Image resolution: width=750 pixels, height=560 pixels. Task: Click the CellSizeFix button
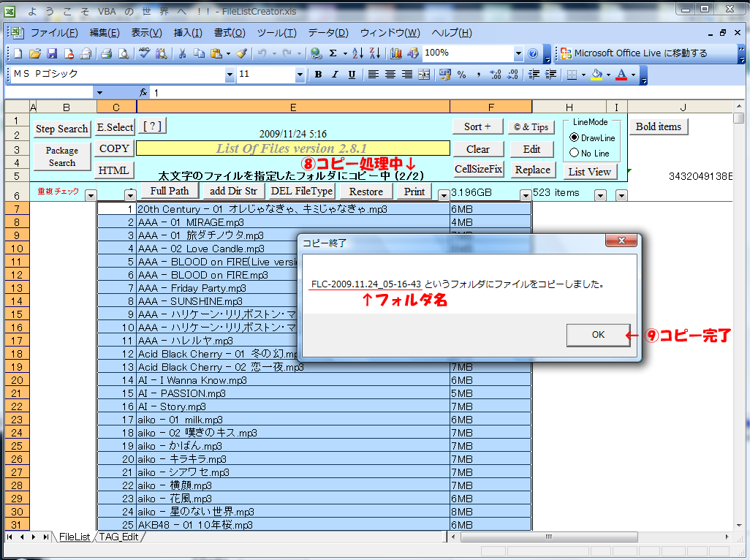[478, 169]
